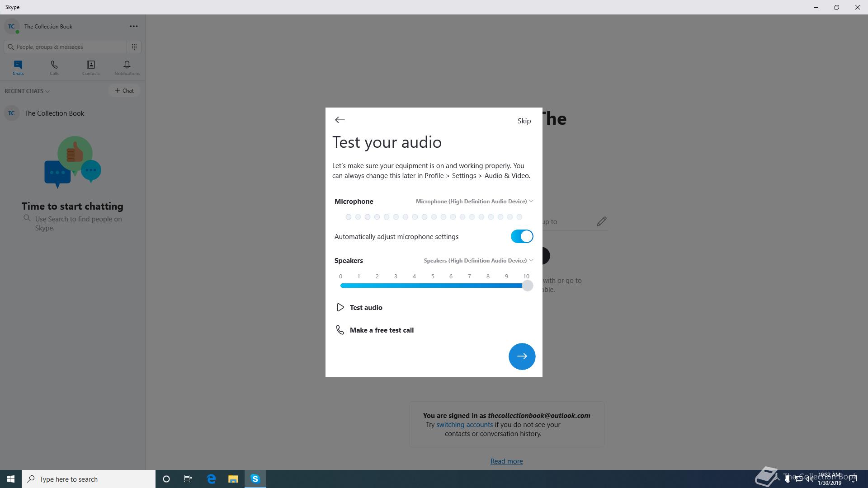Click the Skype taskbar icon
Viewport: 868px width, 488px height.
[255, 479]
